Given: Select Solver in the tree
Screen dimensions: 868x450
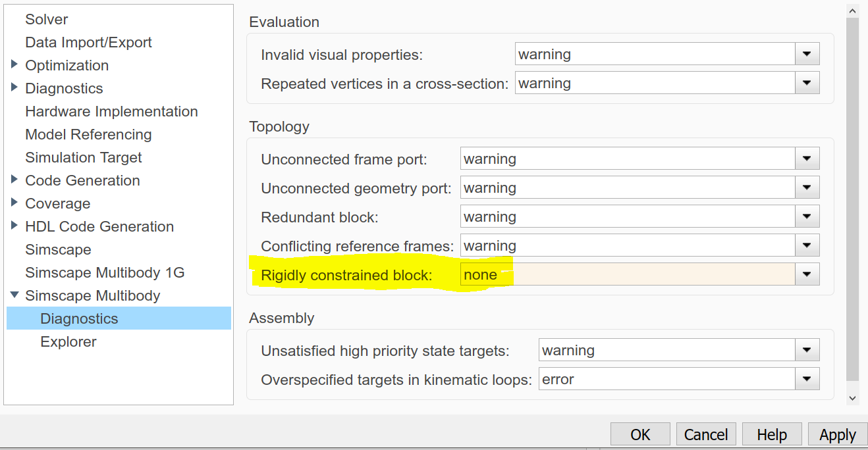Looking at the screenshot, I should coord(47,20).
